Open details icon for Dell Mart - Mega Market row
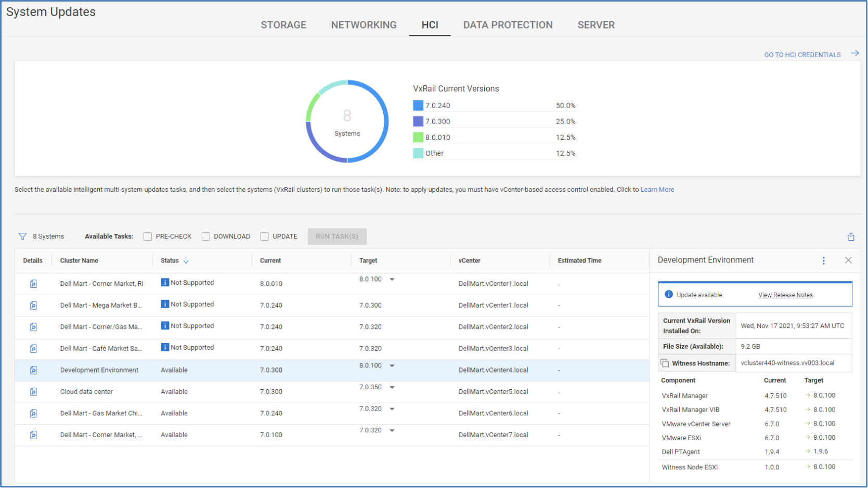 [x=33, y=306]
